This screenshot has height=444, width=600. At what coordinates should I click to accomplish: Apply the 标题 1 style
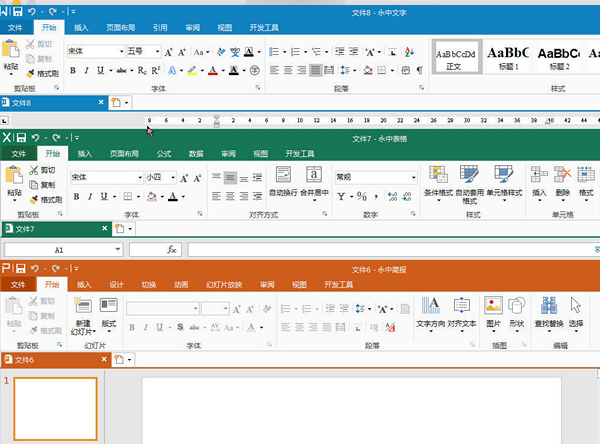508,57
